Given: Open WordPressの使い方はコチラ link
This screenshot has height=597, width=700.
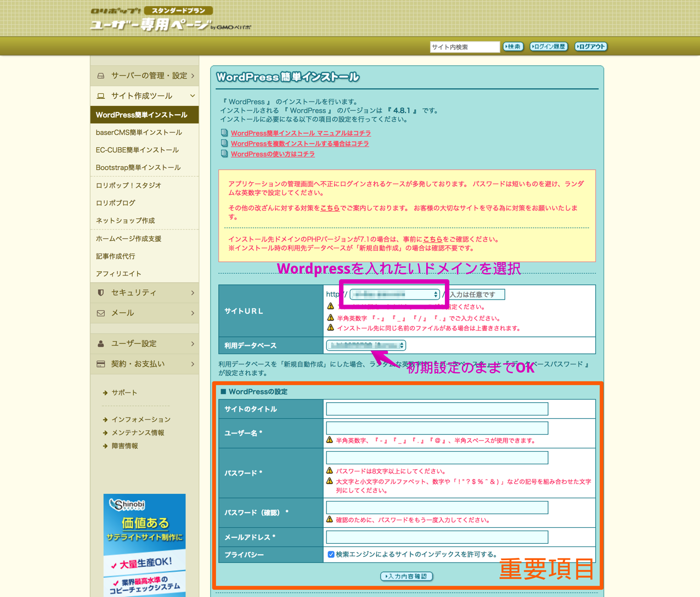Looking at the screenshot, I should (273, 154).
